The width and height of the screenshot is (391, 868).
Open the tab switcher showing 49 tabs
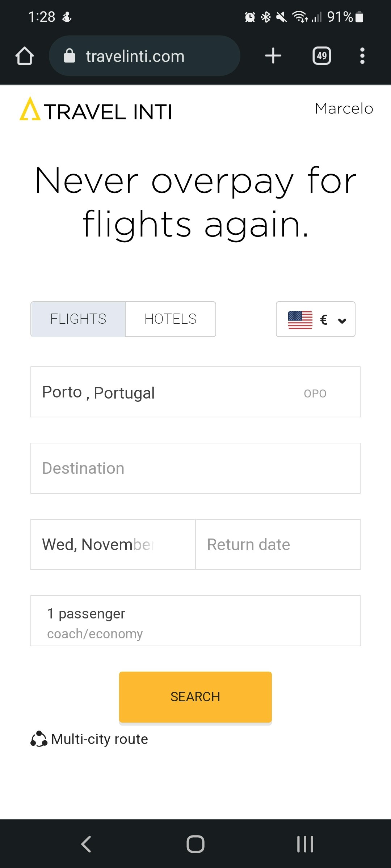321,56
